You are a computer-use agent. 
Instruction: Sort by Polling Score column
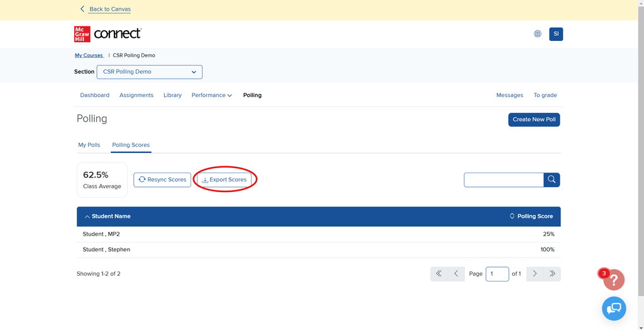coord(531,217)
